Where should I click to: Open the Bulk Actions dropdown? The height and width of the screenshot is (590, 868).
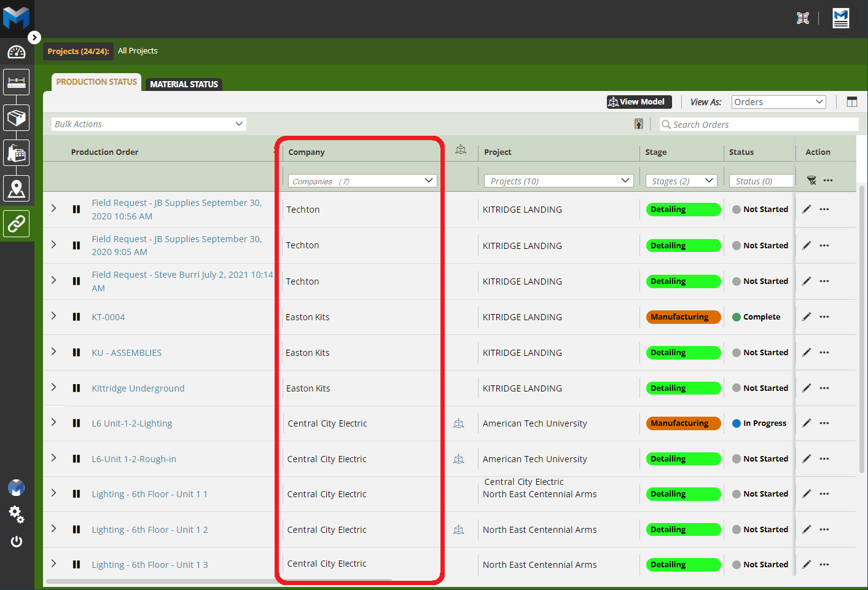coord(149,124)
